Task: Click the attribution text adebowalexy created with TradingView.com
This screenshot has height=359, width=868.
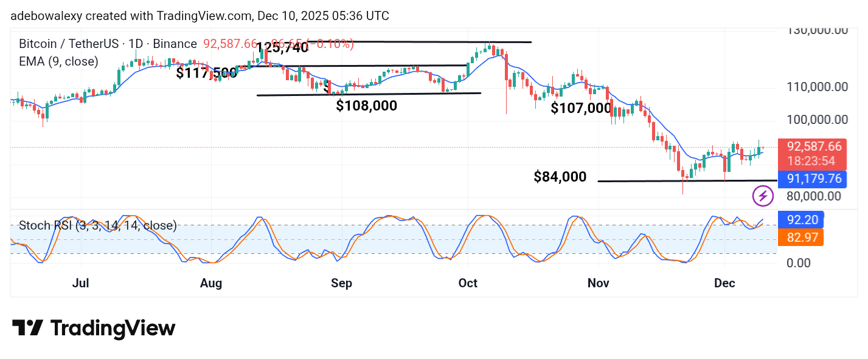Action: tap(200, 16)
